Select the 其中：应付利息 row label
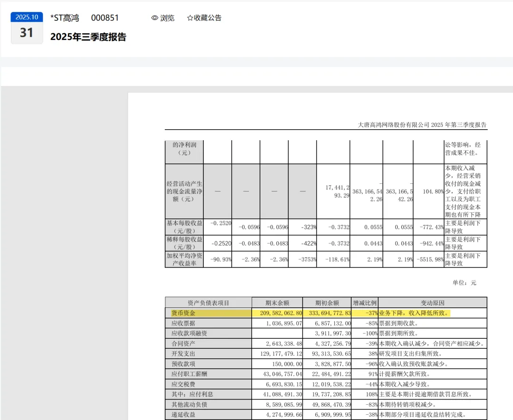 [192, 394]
